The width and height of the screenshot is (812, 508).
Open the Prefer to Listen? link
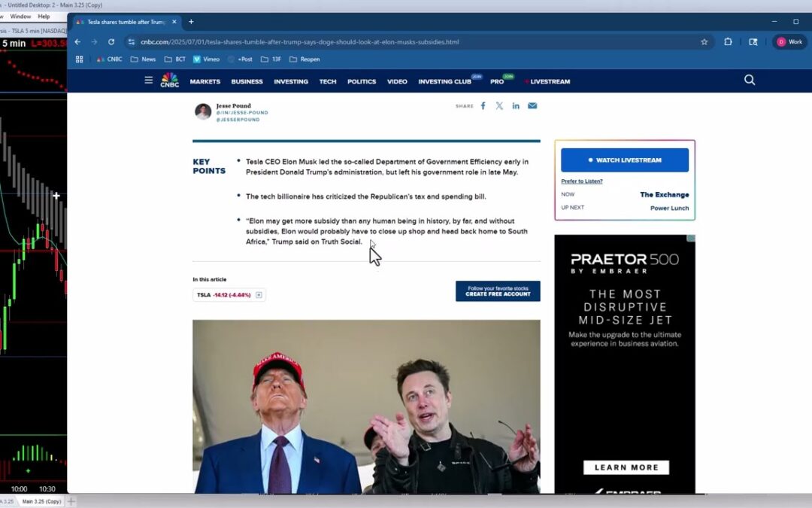581,181
